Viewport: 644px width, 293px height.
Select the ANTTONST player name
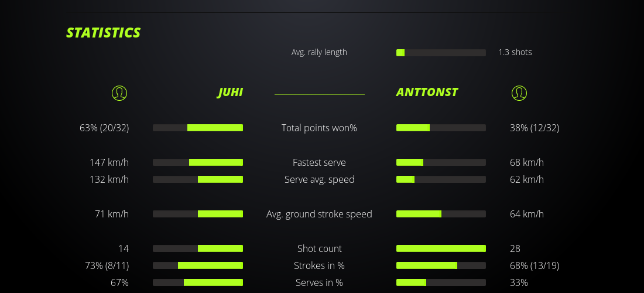(x=427, y=93)
